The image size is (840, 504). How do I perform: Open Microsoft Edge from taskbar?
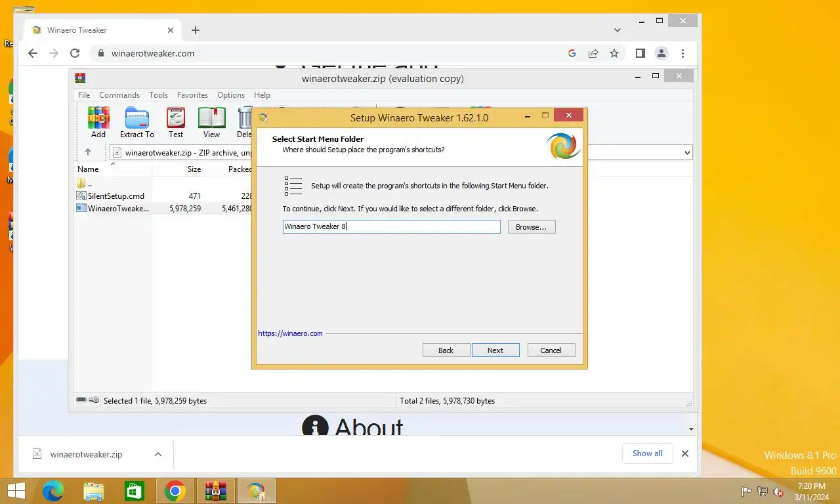pyautogui.click(x=53, y=491)
